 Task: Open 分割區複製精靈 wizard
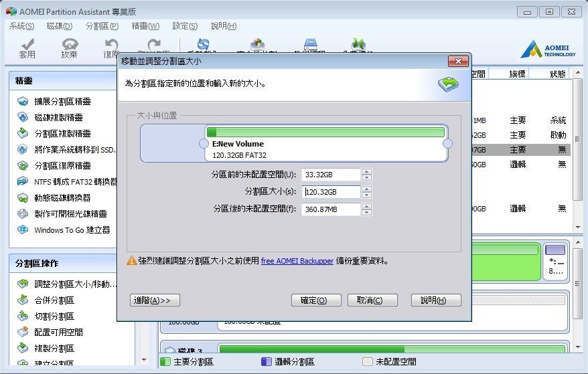coord(63,134)
